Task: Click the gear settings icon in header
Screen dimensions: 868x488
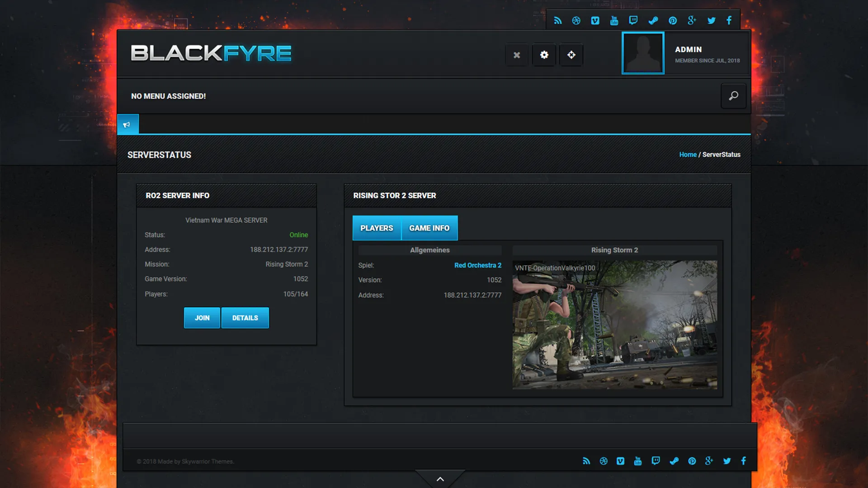Action: point(544,55)
